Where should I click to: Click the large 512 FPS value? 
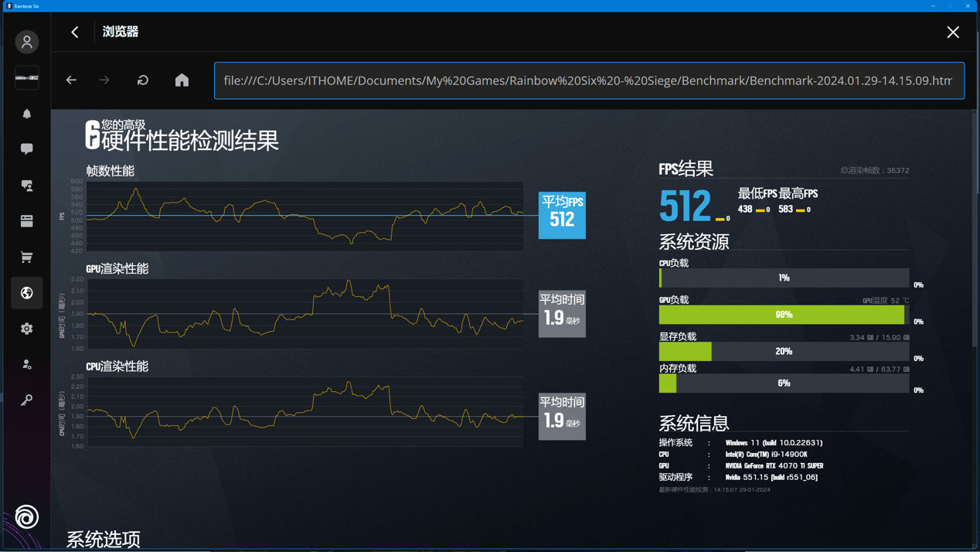[685, 206]
